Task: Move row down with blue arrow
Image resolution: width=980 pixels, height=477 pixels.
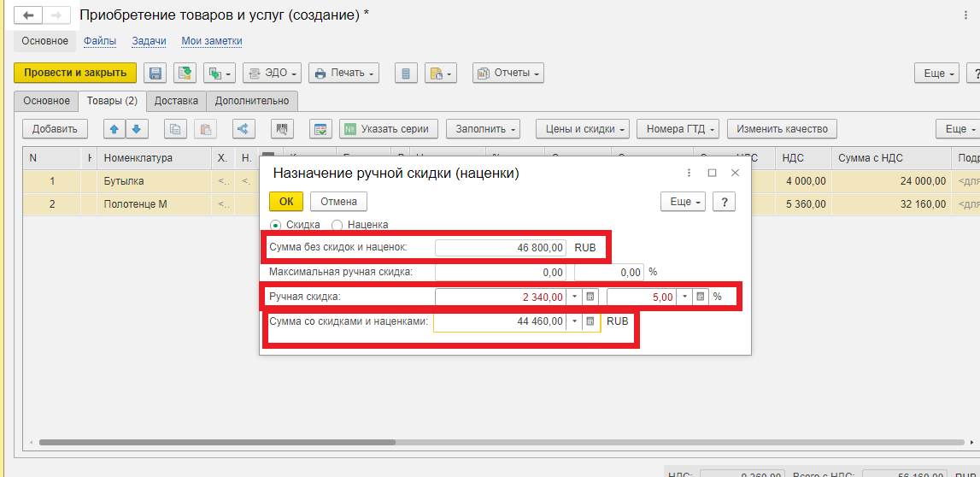Action: [x=137, y=129]
